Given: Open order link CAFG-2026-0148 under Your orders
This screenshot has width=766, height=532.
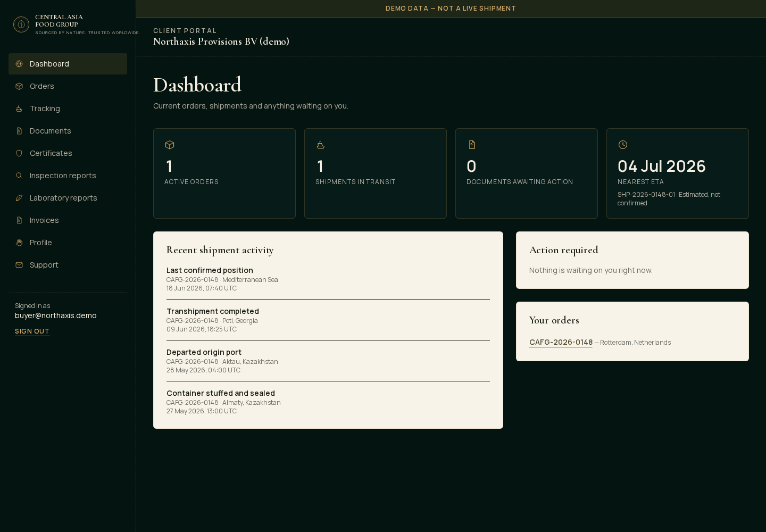Looking at the screenshot, I should point(561,343).
